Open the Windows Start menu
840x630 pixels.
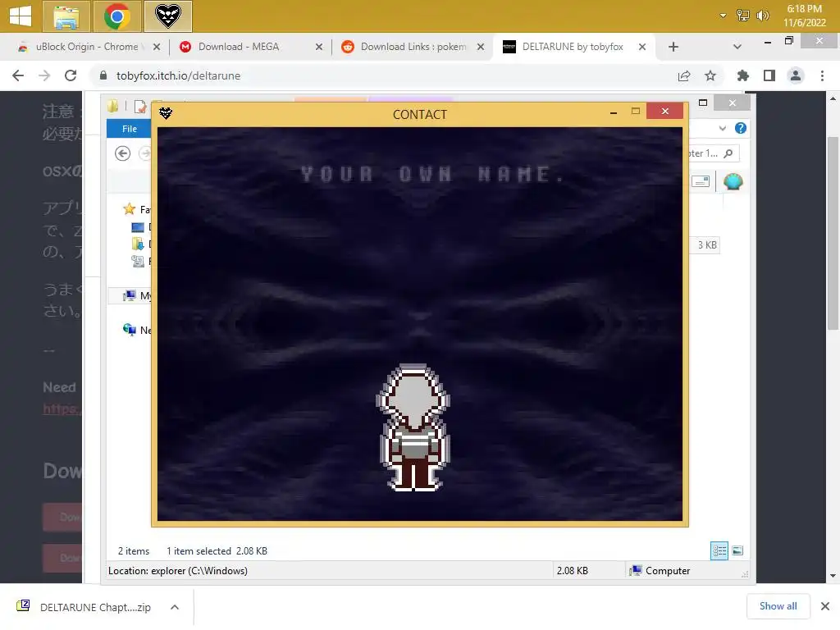tap(20, 16)
